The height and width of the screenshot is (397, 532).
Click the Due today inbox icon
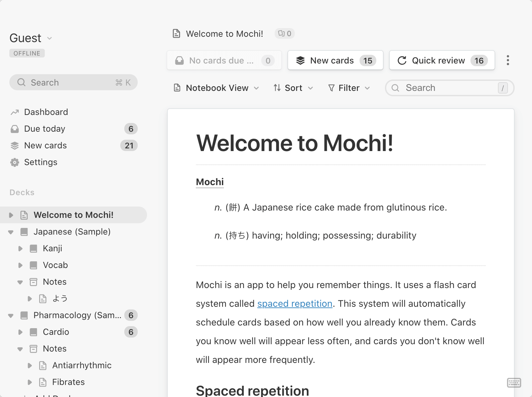click(15, 129)
